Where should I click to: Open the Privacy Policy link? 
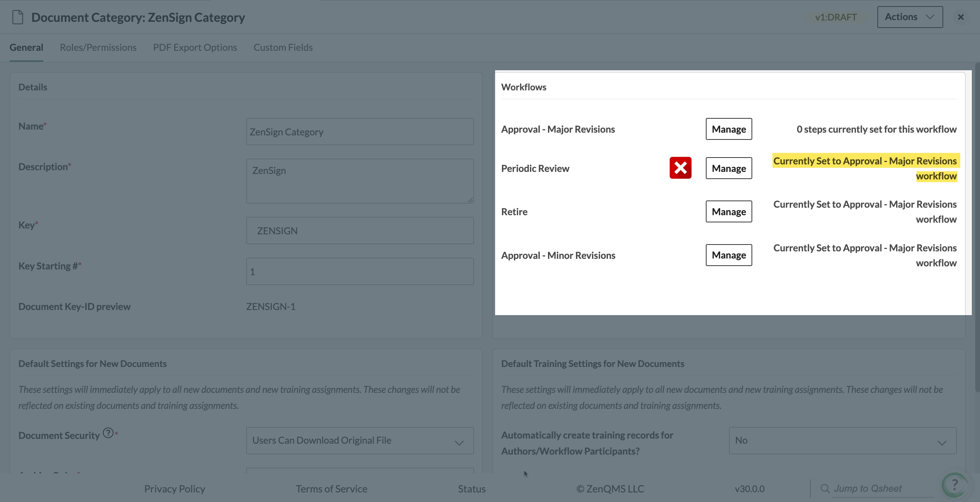click(175, 489)
